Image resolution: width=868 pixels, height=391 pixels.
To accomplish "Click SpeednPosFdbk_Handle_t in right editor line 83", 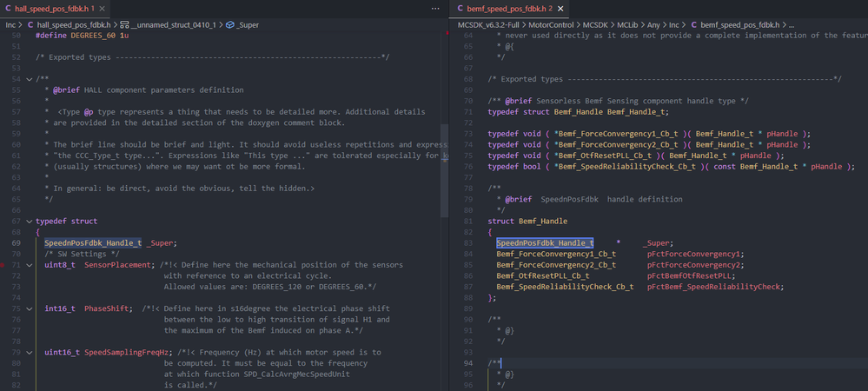I will [545, 243].
